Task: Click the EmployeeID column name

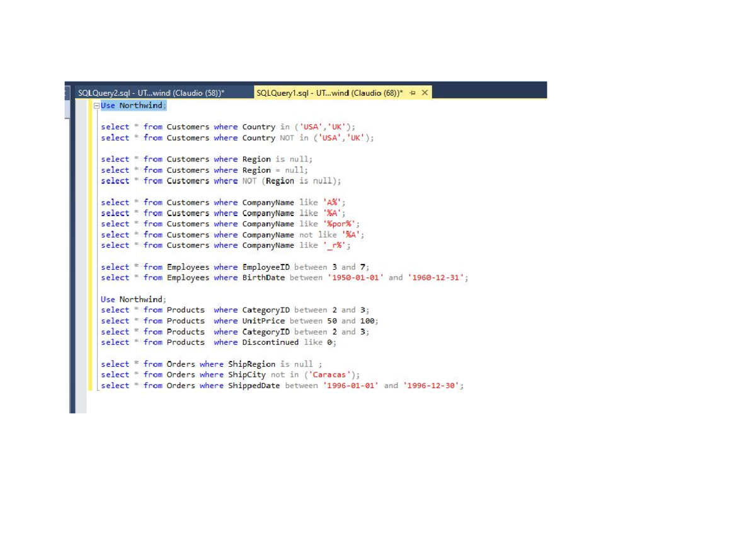Action: pos(266,267)
